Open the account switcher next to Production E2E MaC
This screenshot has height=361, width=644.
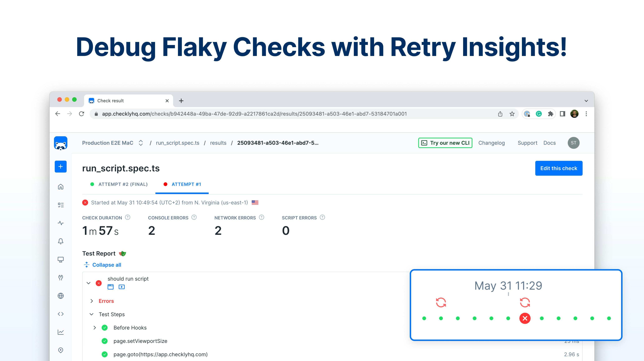coord(141,143)
